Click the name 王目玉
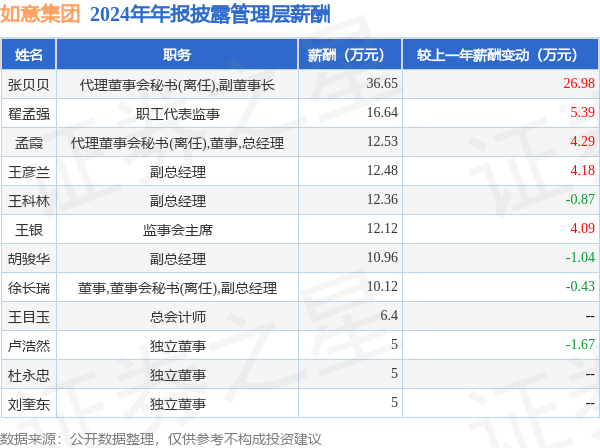This screenshot has height=448, width=600. point(29,317)
